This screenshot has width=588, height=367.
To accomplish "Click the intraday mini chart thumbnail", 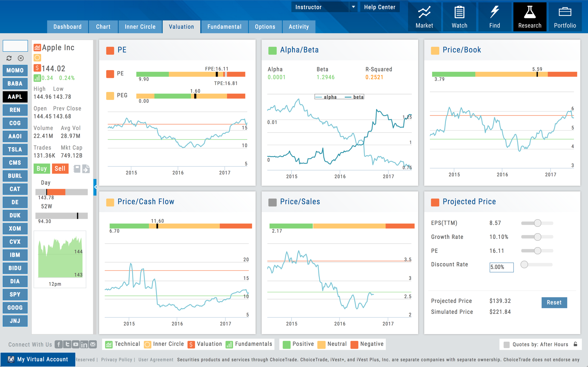I will [x=60, y=259].
